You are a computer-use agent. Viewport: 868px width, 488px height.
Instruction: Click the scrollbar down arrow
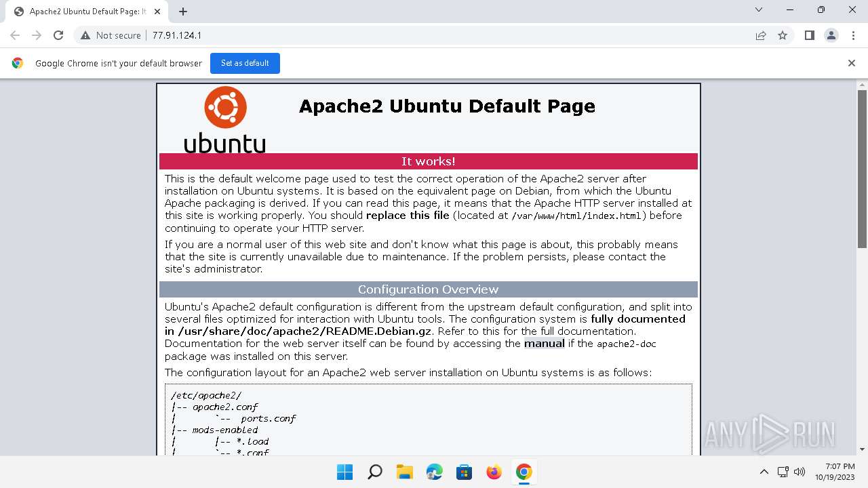coord(862,449)
